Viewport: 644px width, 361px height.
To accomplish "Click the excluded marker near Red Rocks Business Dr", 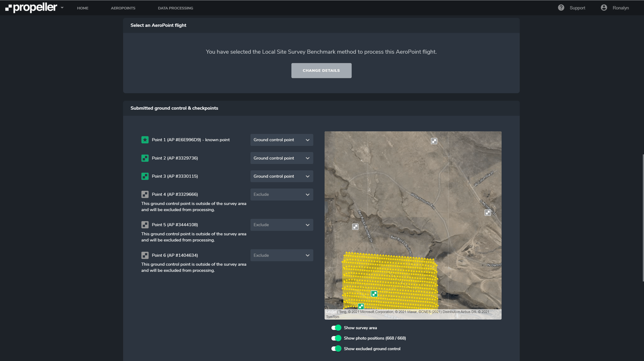I will tap(355, 227).
